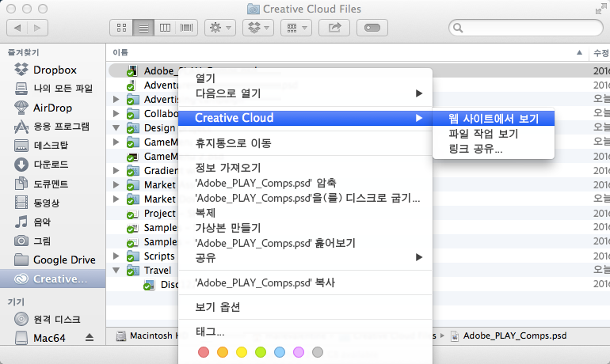Click Adobe_PLAY_Comps.psd in the path bar

(x=509, y=336)
